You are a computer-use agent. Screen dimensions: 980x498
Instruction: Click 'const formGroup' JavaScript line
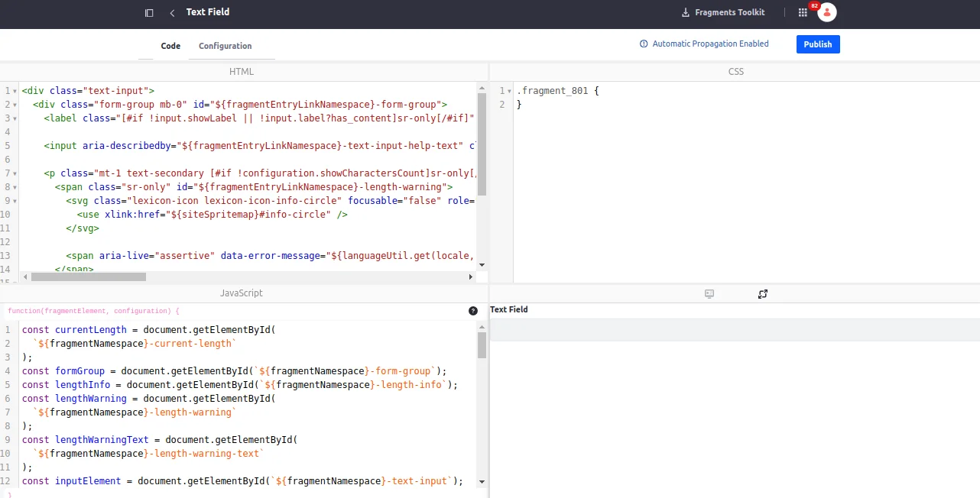234,371
